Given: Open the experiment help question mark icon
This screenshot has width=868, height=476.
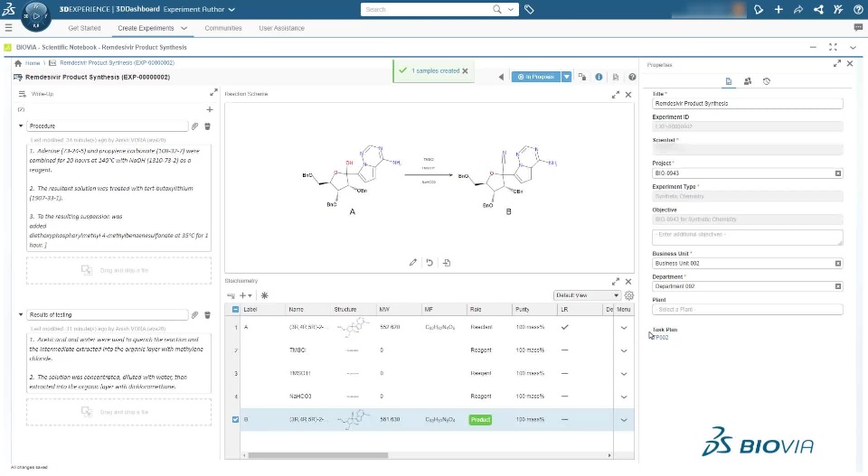Looking at the screenshot, I should (632, 77).
